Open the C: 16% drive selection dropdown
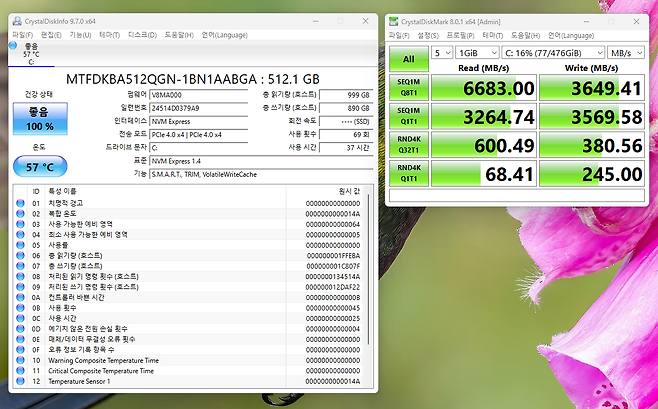 (555, 51)
